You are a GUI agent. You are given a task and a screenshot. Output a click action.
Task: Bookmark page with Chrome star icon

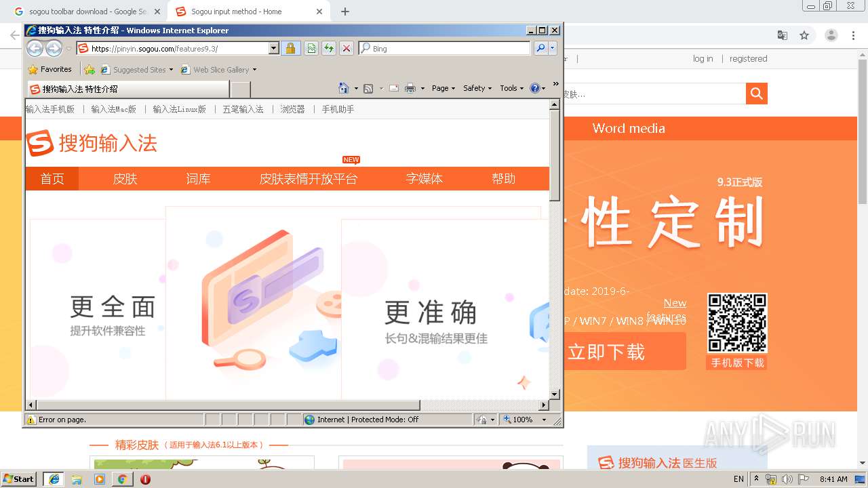804,35
